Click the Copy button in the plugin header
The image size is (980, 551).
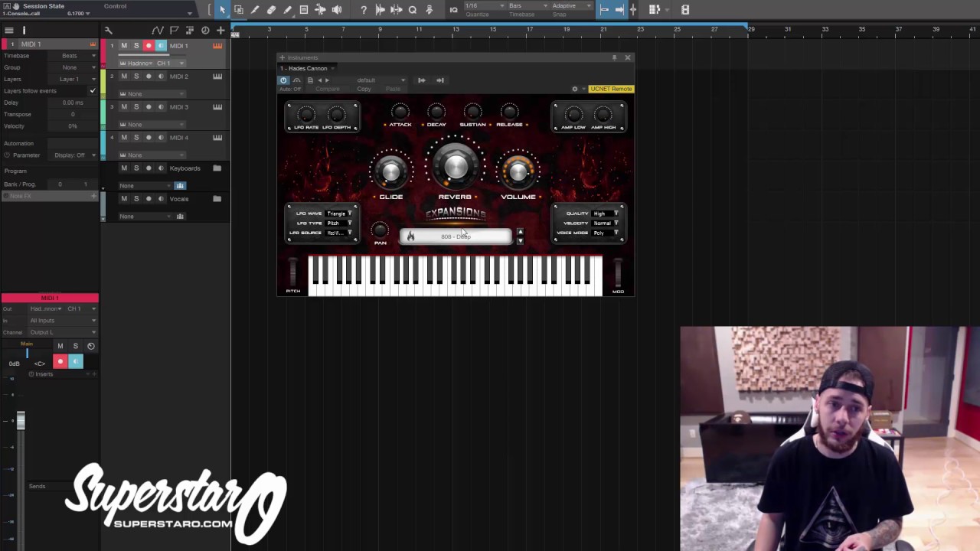click(x=364, y=90)
